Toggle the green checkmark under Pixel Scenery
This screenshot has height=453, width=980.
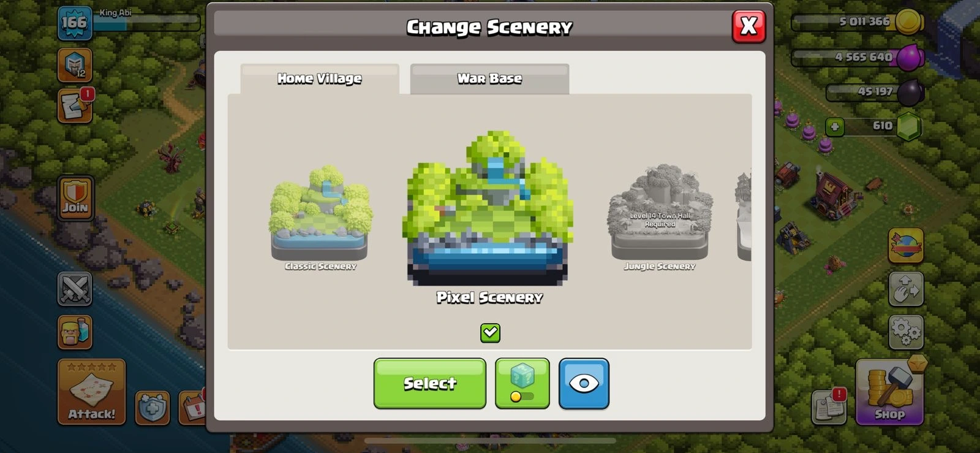point(490,333)
